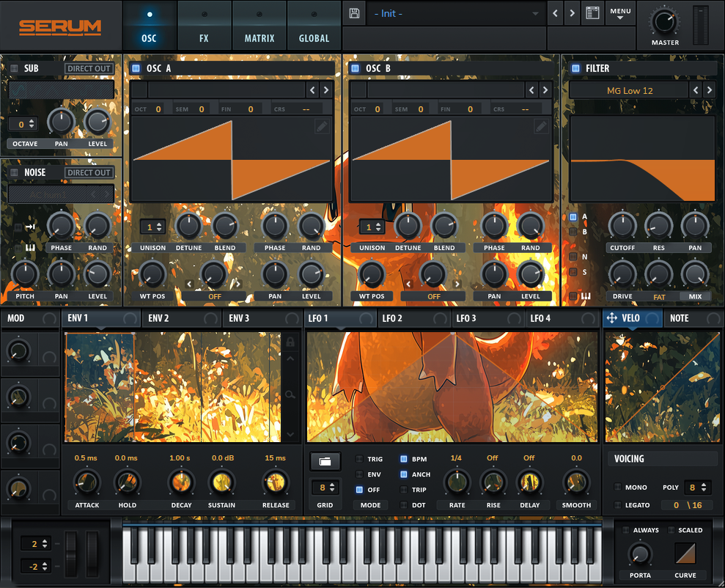
Task: Click the OSC A waveform display
Action: (x=232, y=160)
